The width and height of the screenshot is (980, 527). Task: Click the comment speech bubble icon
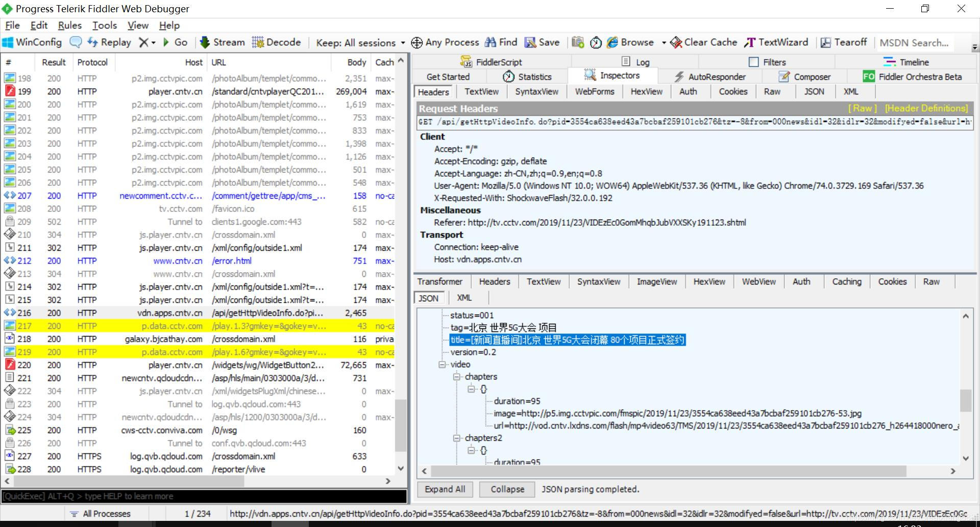tap(76, 42)
